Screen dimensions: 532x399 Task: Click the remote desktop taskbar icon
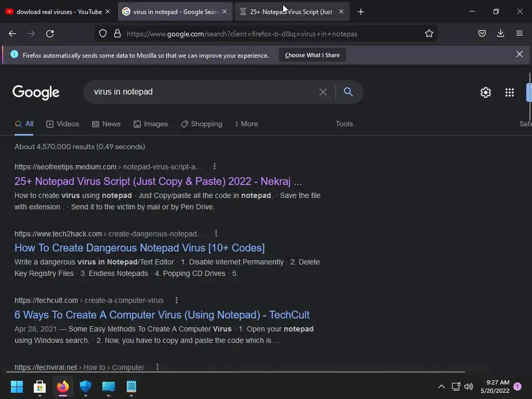tap(109, 387)
